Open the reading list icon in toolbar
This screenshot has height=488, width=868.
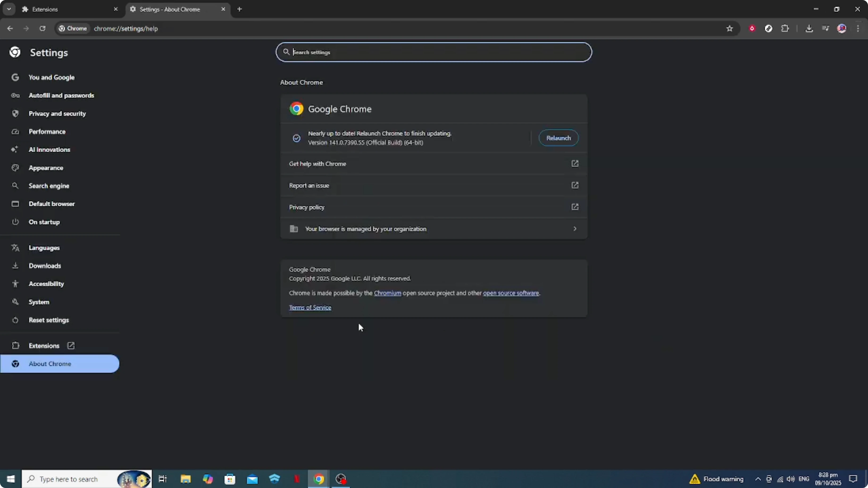click(x=826, y=28)
